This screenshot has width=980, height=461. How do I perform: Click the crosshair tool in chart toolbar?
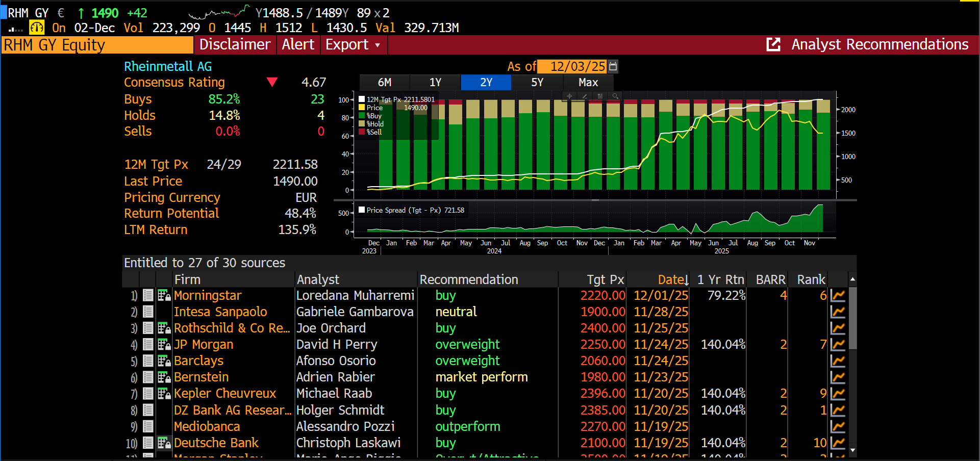569,96
